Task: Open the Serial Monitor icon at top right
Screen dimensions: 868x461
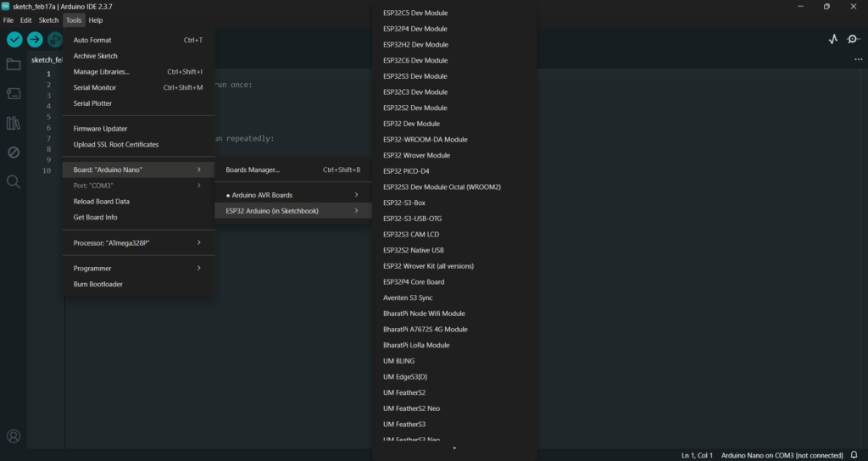Action: (854, 39)
